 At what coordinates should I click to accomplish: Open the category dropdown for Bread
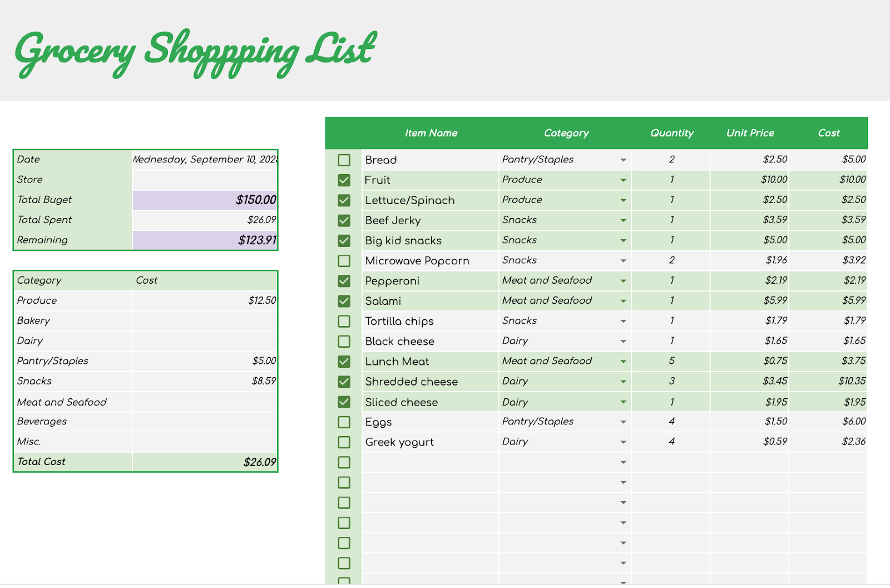coord(624,160)
